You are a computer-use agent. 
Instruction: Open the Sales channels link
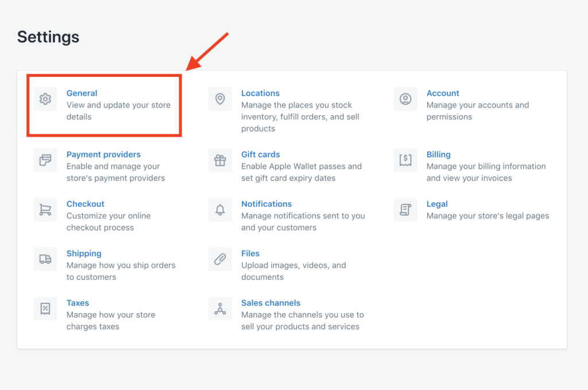click(x=270, y=303)
